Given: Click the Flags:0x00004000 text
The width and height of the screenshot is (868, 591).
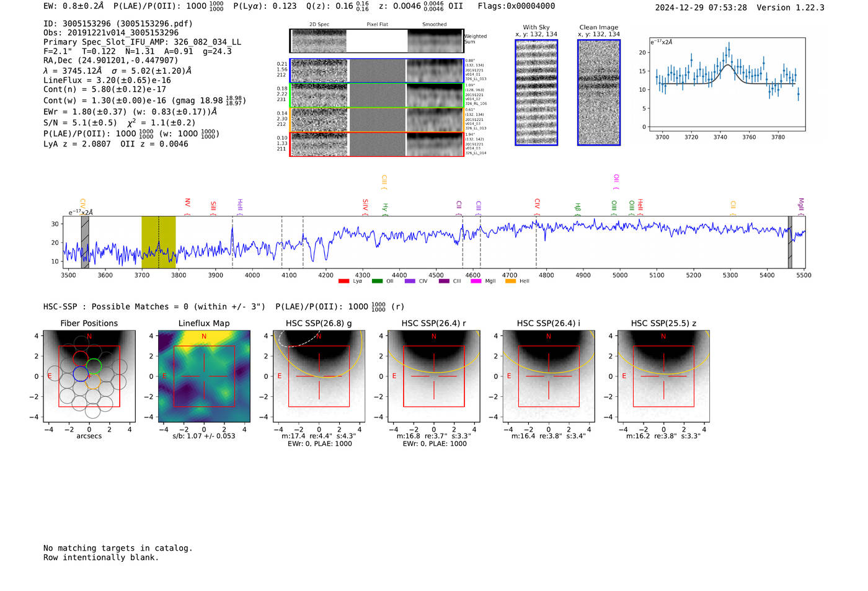Looking at the screenshot, I should pyautogui.click(x=516, y=6).
